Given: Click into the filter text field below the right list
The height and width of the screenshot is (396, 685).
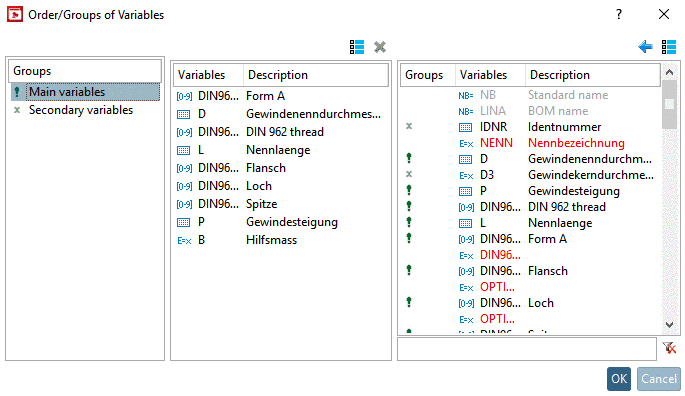Looking at the screenshot, I should pyautogui.click(x=527, y=349).
